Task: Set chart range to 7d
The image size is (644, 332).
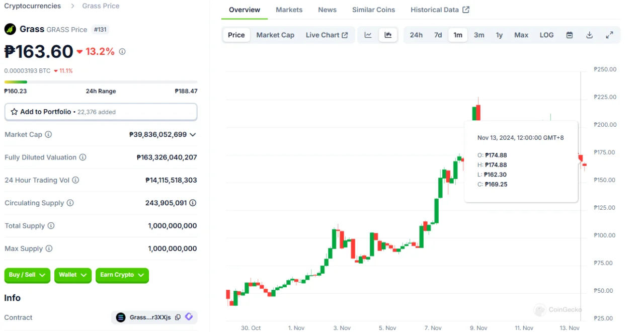Action: pyautogui.click(x=438, y=35)
